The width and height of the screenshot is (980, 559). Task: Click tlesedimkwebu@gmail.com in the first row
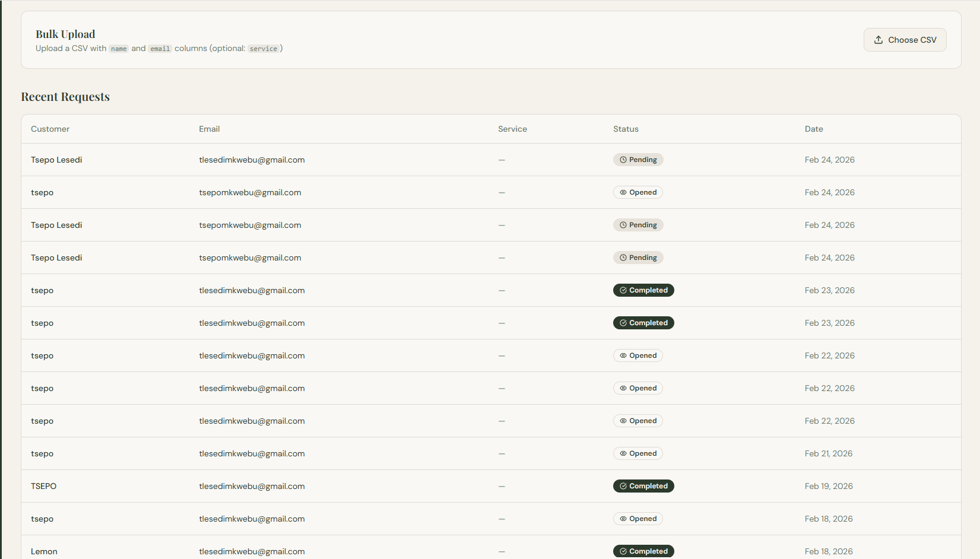pos(252,159)
